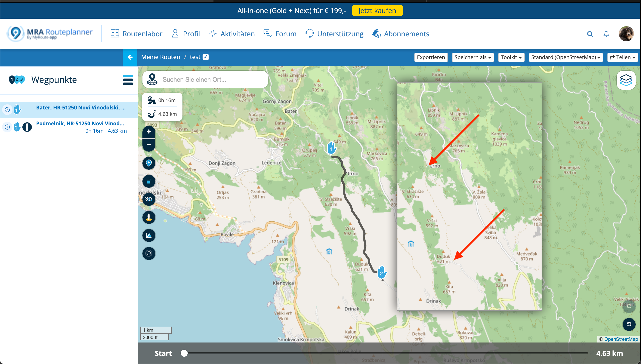Click the Wegpunkte panel title
The image size is (641, 364).
(54, 80)
